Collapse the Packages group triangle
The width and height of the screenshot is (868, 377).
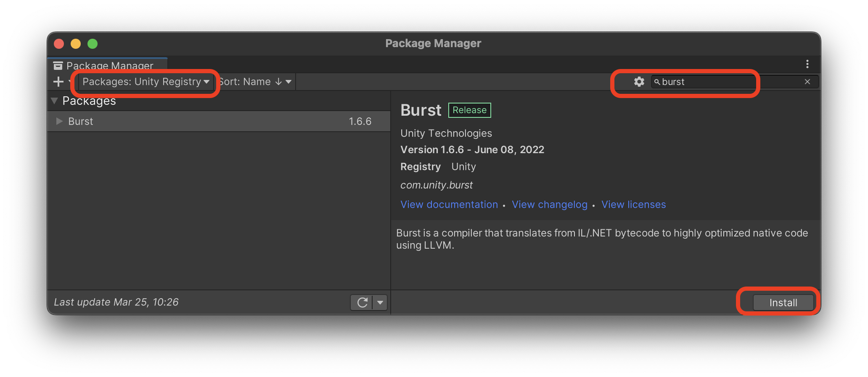[54, 101]
